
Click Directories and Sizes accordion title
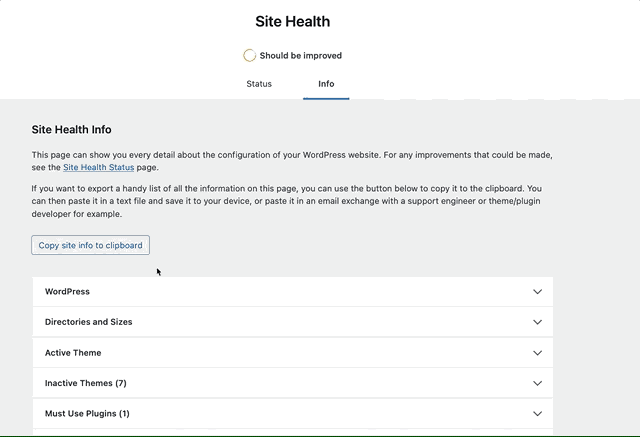pos(89,322)
